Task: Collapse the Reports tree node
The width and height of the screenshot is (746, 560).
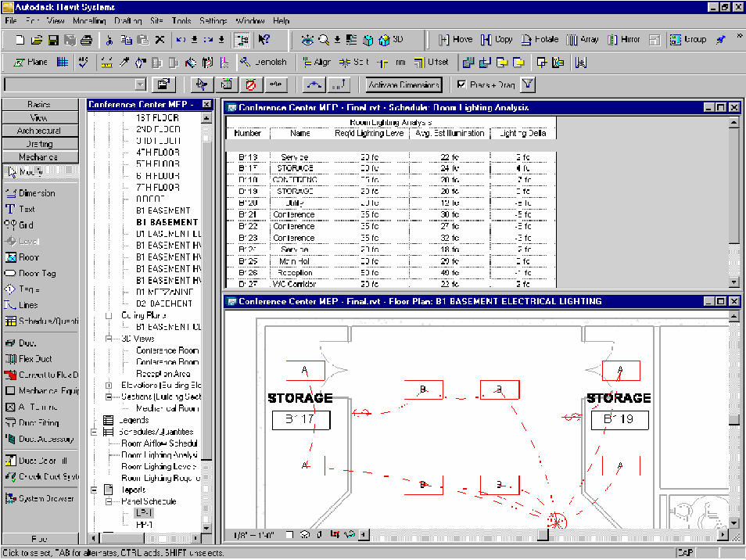Action: [94, 490]
